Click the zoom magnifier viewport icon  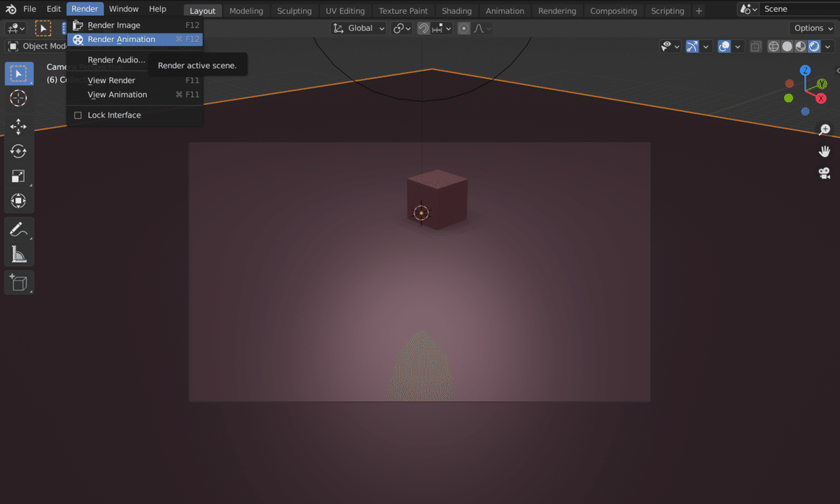click(x=825, y=129)
